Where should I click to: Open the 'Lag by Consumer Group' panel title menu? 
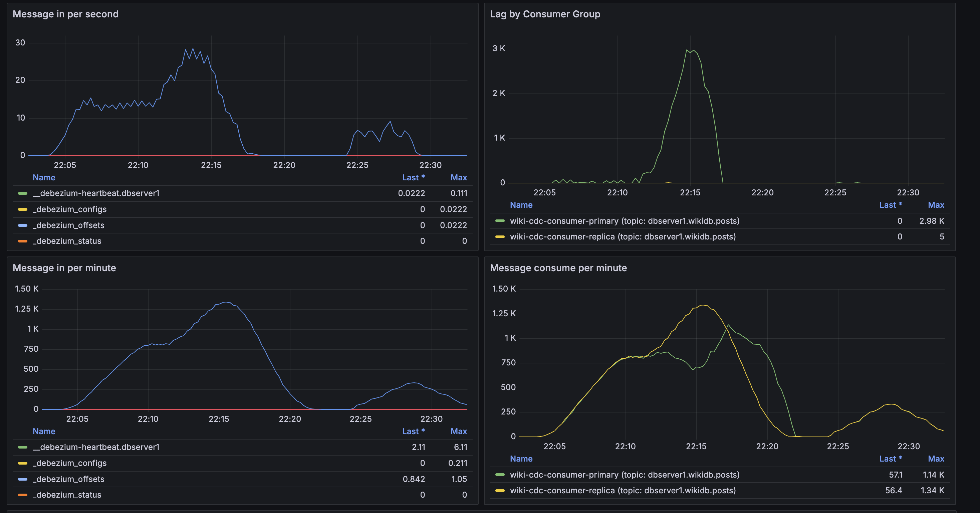tap(544, 14)
